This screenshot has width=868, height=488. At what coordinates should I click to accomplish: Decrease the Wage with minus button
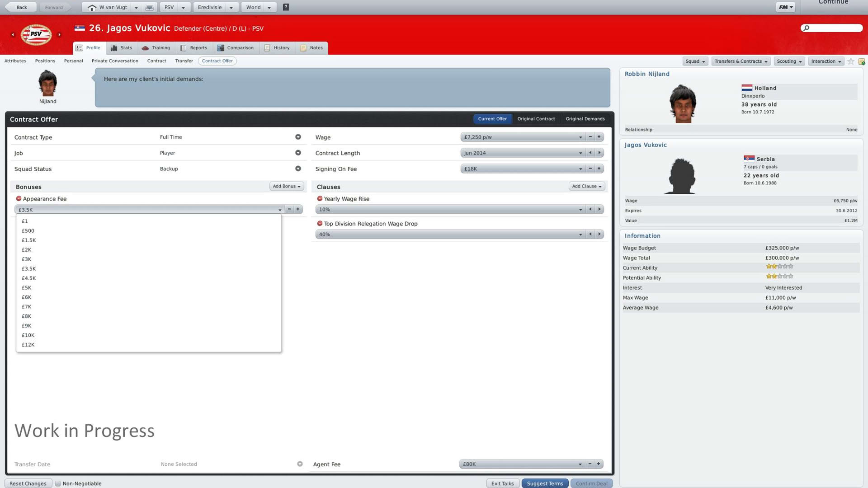tap(590, 137)
